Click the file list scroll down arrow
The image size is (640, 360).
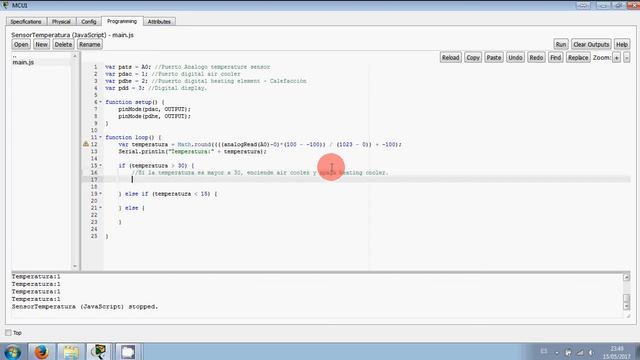[75, 267]
